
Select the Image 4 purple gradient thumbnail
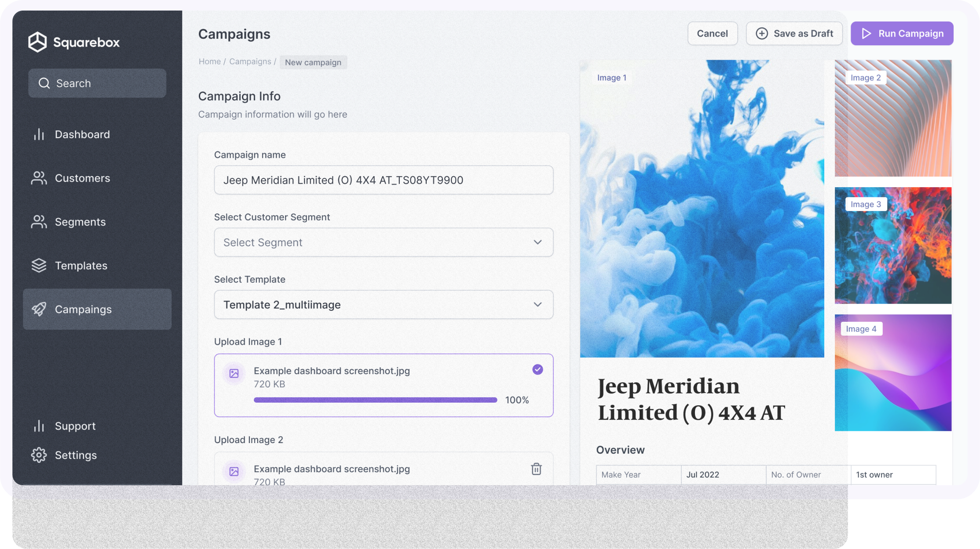[893, 373]
